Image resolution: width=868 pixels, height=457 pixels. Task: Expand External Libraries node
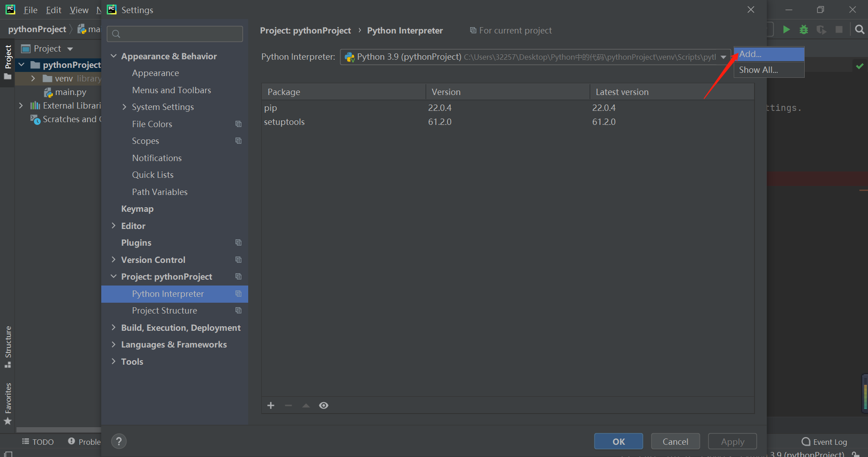pyautogui.click(x=21, y=105)
